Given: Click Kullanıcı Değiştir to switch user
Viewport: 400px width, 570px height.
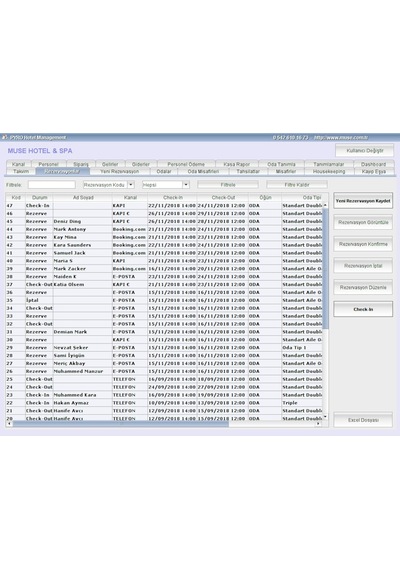Looking at the screenshot, I should pos(364,150).
